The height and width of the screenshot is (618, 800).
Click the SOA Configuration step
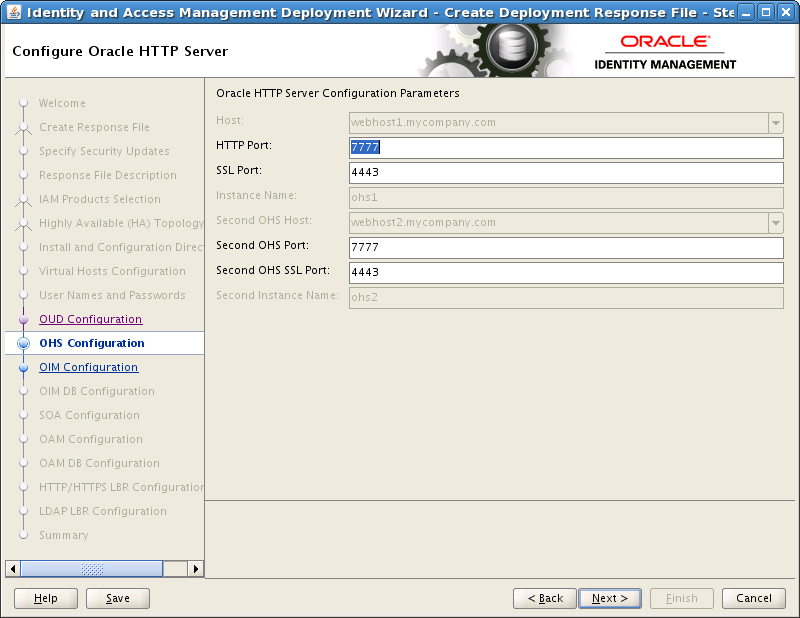[x=89, y=415]
